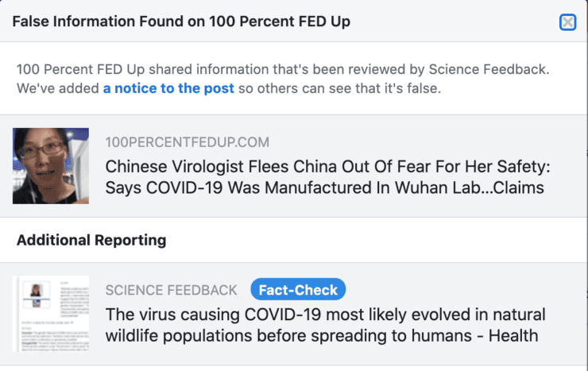
Task: Click the Additional Reporting section heading
Action: pyautogui.click(x=91, y=240)
